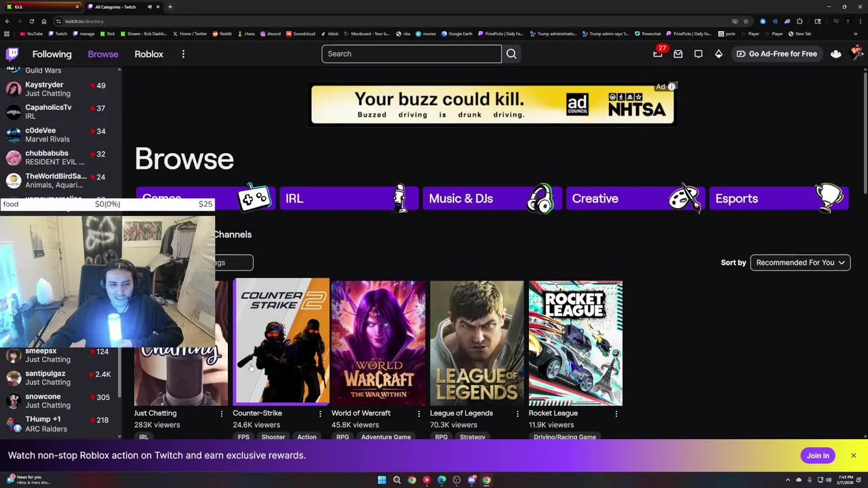
Task: Click the Twitch logo home icon
Action: point(12,54)
